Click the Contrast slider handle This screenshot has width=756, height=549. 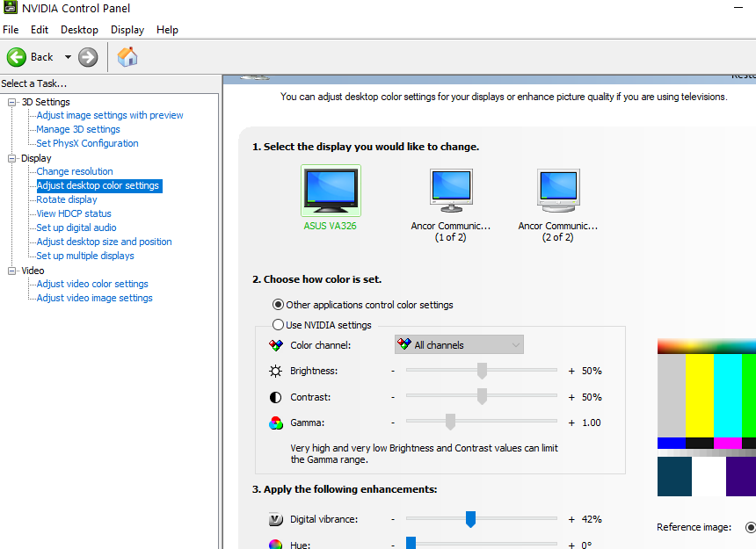(x=482, y=397)
